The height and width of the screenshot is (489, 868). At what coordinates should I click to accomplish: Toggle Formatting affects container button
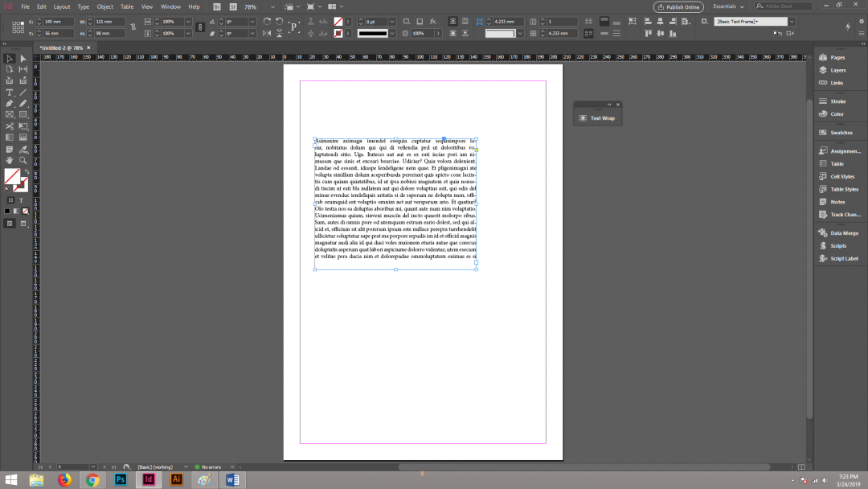coord(10,200)
